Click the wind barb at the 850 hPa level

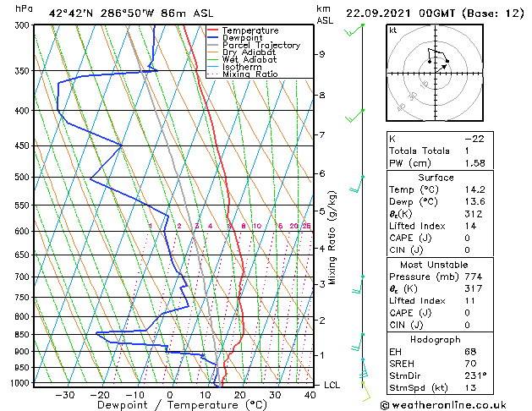tap(358, 342)
